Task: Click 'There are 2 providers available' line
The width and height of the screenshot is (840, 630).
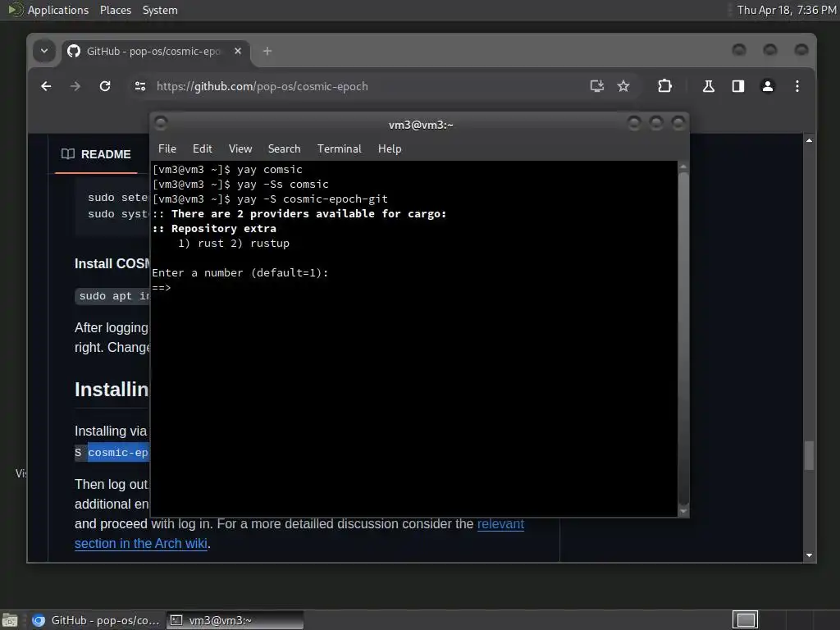Action: coord(299,214)
